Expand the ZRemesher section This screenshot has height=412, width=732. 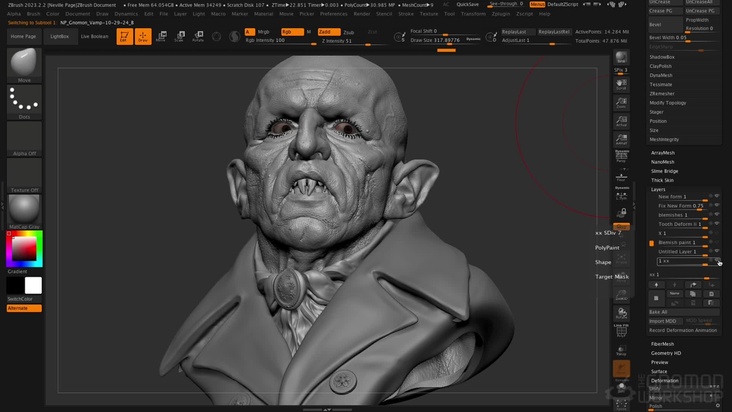pos(664,93)
